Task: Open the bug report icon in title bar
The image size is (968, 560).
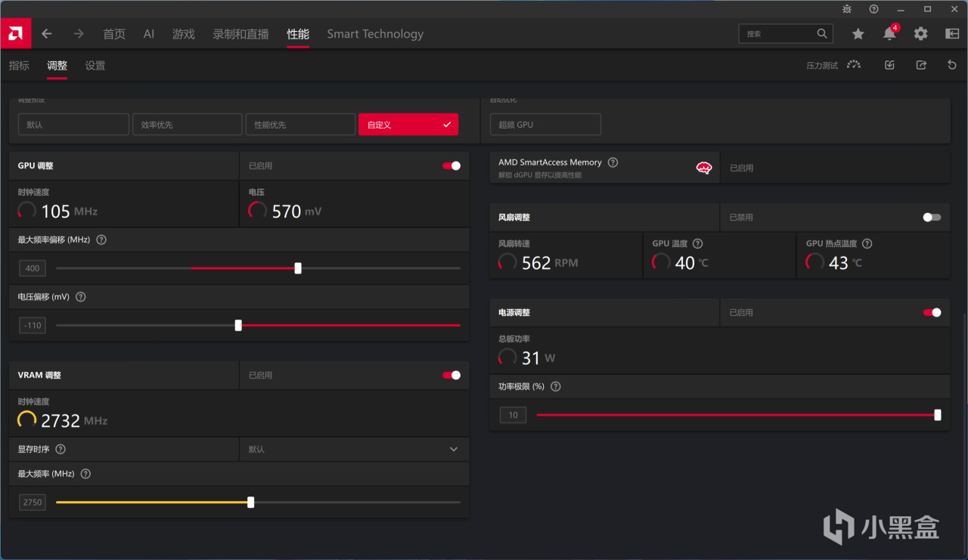Action: click(847, 9)
